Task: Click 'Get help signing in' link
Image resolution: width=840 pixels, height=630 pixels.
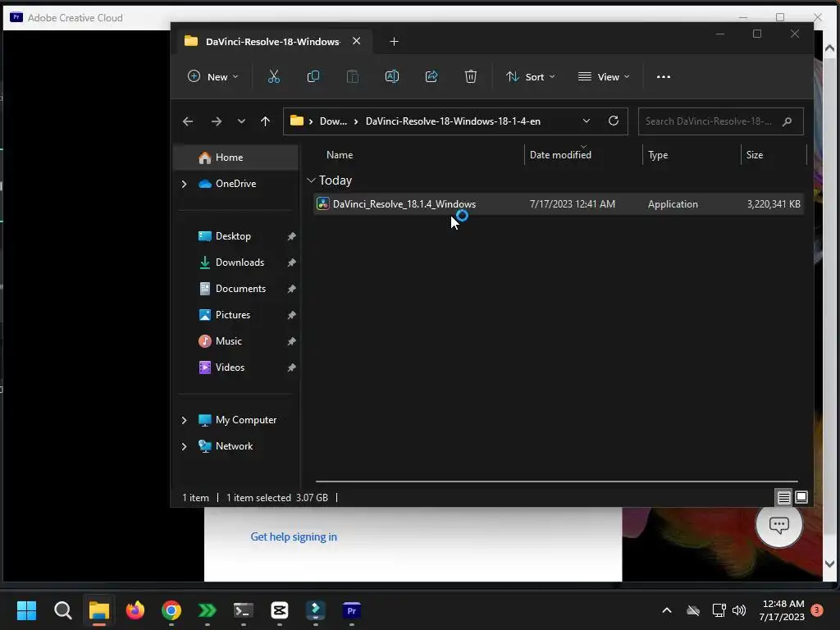Action: [294, 536]
